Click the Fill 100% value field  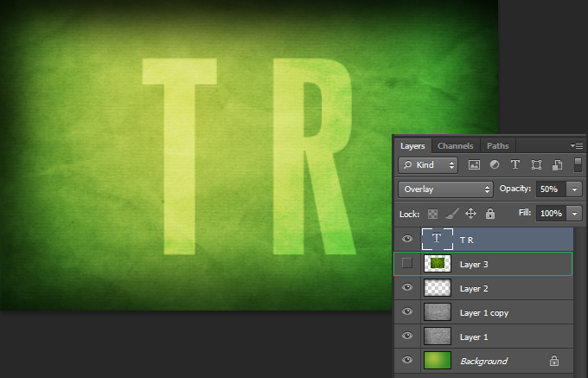tap(552, 214)
